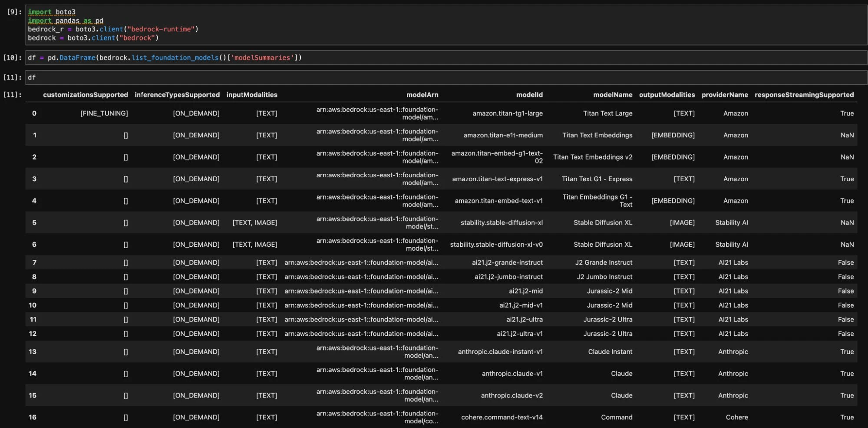Select the customizationsSupported column header
The height and width of the screenshot is (428, 868).
pos(85,95)
